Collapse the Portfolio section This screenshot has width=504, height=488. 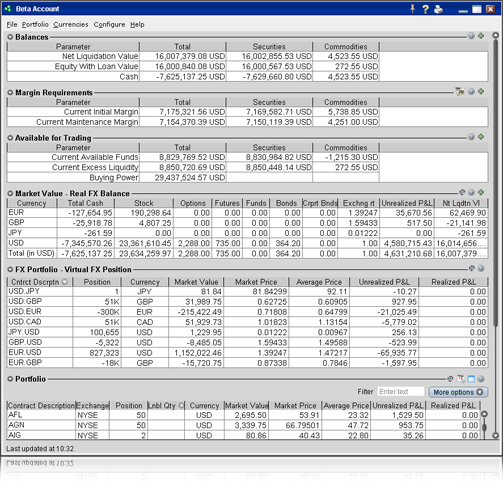coord(10,379)
